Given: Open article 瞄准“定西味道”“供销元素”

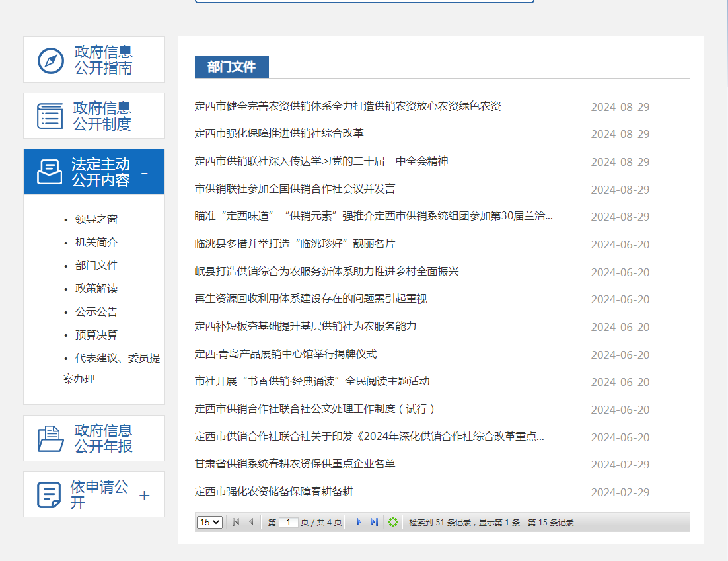Looking at the screenshot, I should 374,216.
